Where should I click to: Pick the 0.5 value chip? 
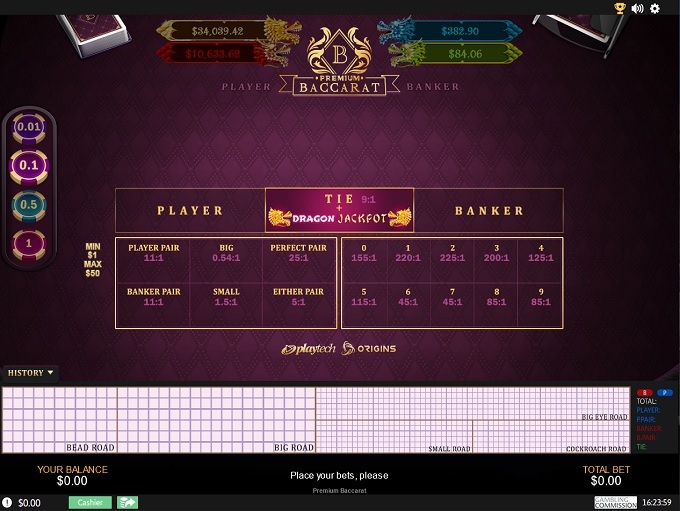[x=29, y=204]
